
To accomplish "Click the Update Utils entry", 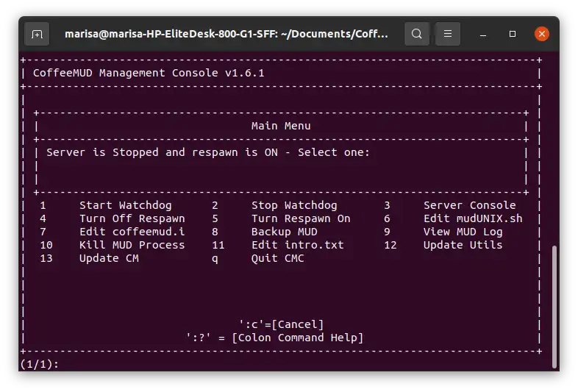I will pyautogui.click(x=463, y=245).
